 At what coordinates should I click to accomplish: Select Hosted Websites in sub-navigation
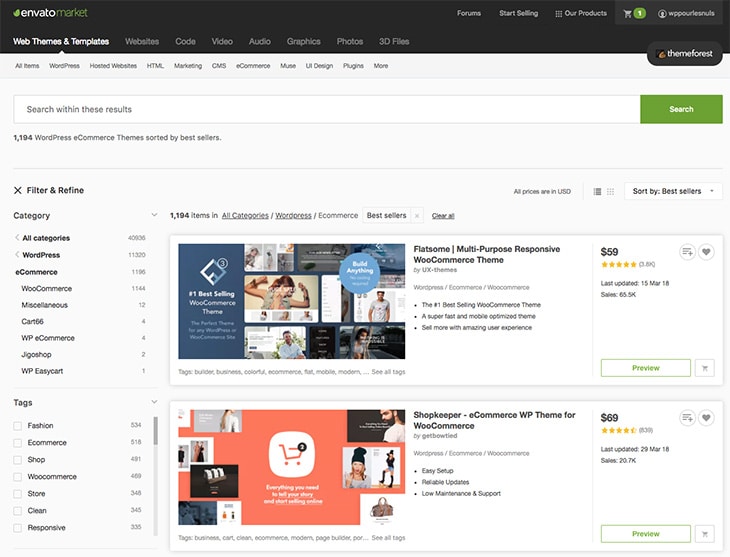click(113, 66)
